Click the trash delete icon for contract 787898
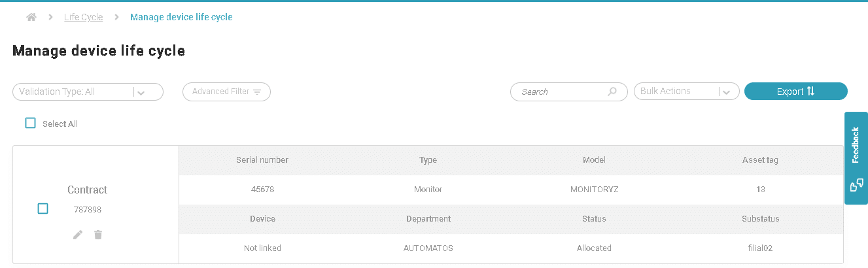868x268 pixels. (98, 235)
